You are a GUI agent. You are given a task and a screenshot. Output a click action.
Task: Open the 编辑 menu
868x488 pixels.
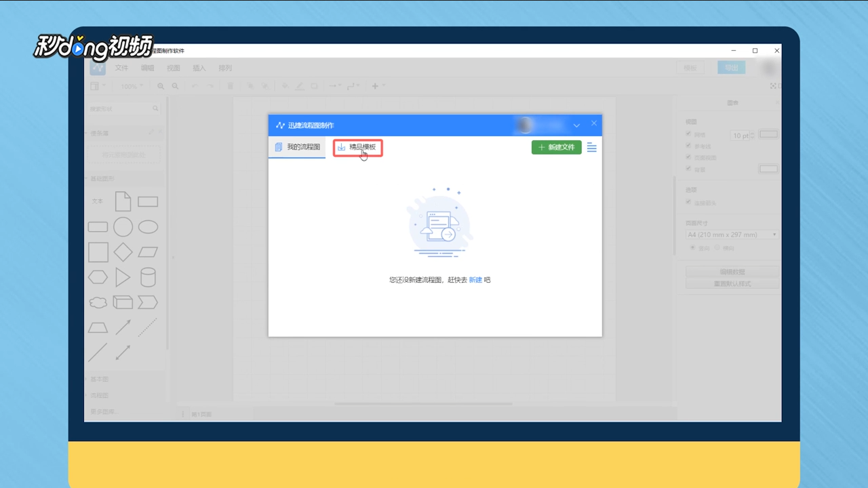tap(147, 68)
